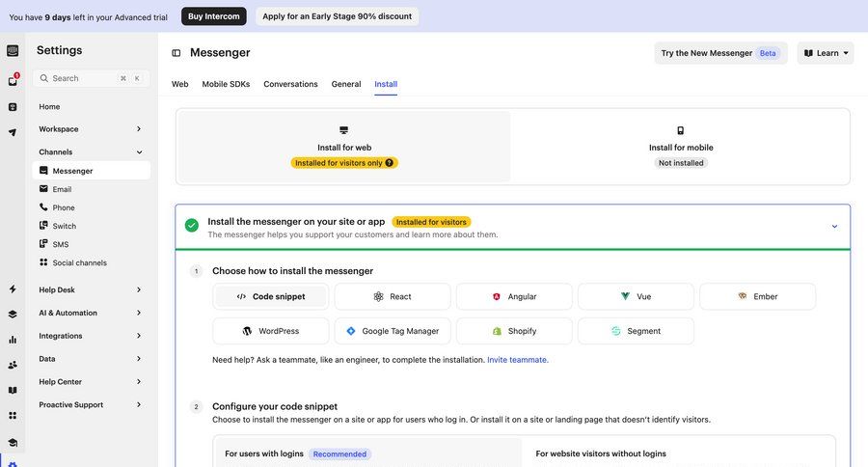This screenshot has height=467, width=868.
Task: Open the Fin AI bot sidebar icon
Action: (13, 107)
